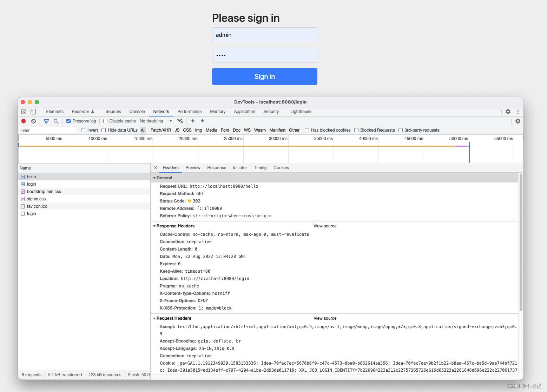Import HAR file upload icon
547x392 pixels.
(193, 121)
